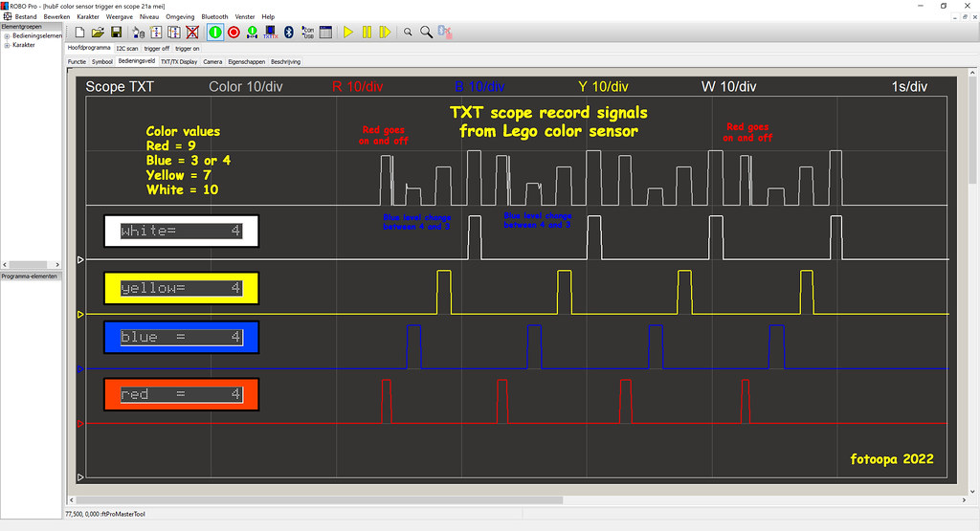Open the Niveau menu

[149, 17]
